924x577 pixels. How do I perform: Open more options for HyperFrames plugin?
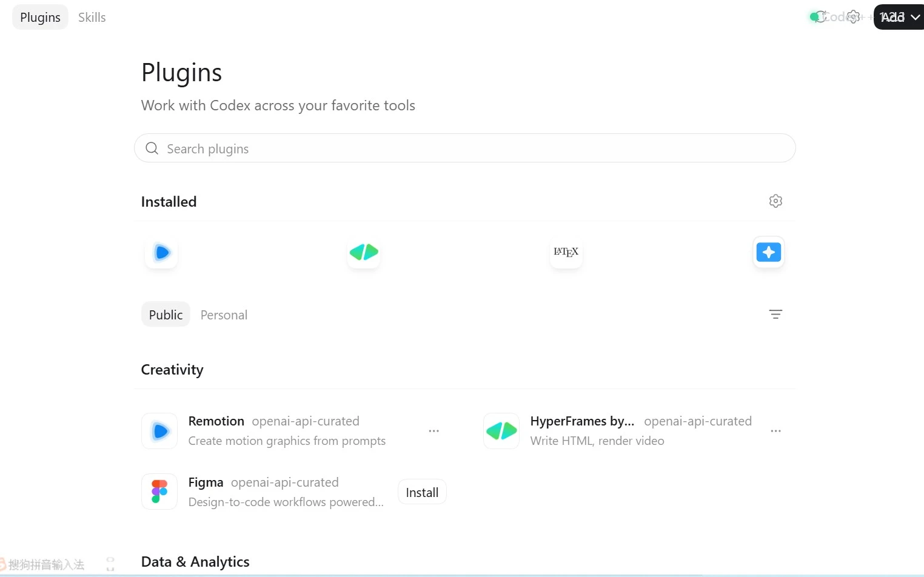[776, 431]
